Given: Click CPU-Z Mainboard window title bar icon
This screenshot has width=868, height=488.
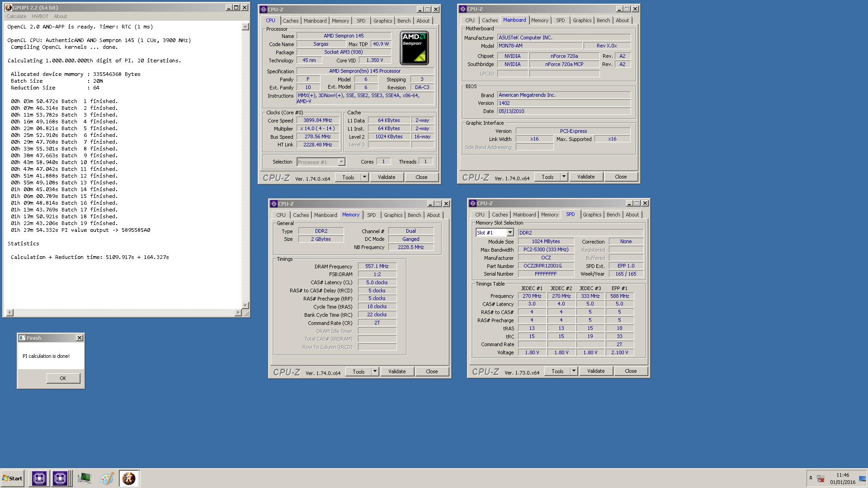Looking at the screenshot, I should pyautogui.click(x=463, y=9).
